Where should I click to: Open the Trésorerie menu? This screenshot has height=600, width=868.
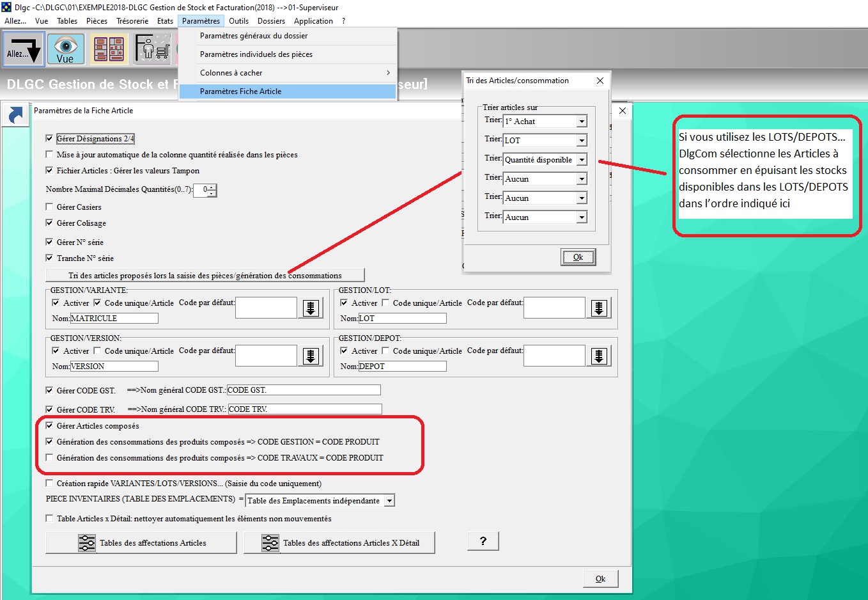point(132,20)
